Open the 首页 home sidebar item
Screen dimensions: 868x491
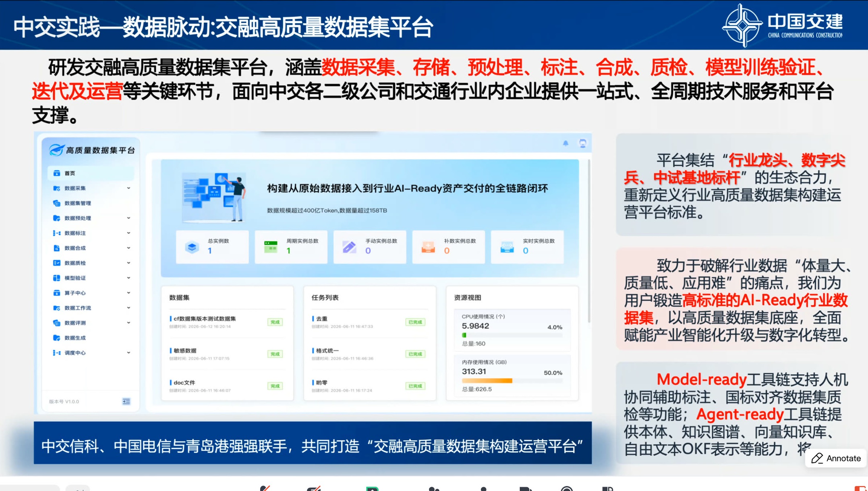(91, 173)
